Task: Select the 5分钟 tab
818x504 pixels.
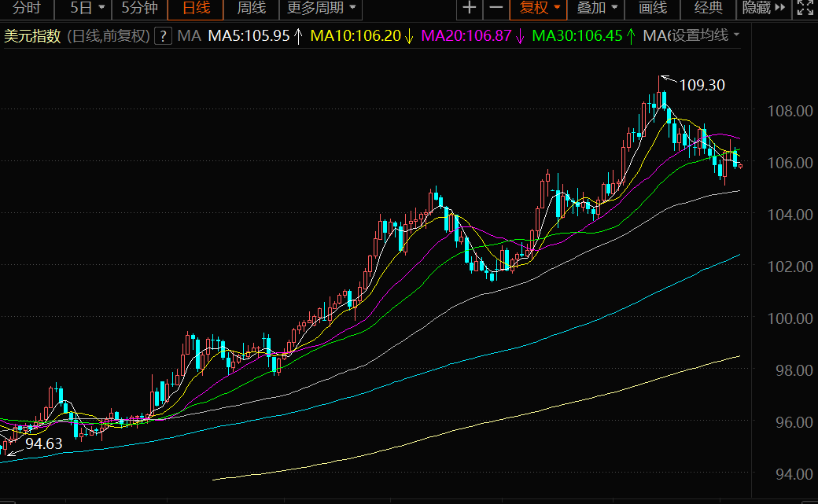Action: pos(139,9)
